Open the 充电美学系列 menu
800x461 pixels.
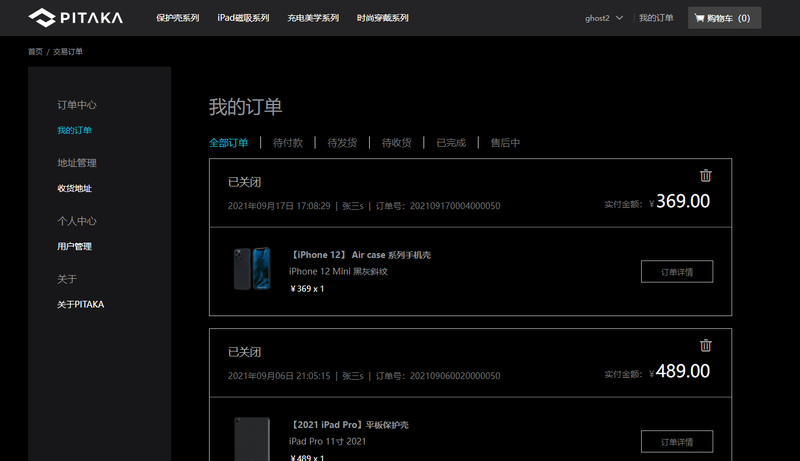(313, 18)
